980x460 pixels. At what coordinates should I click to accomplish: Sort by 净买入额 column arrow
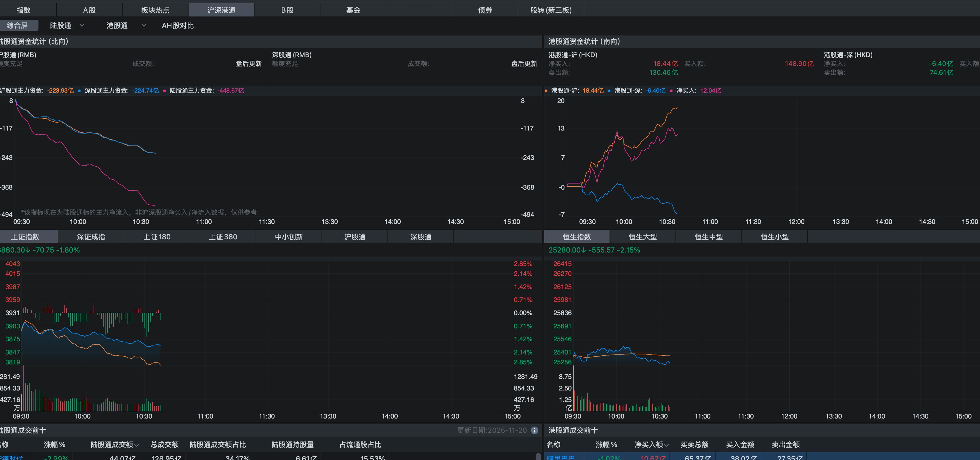(666, 445)
